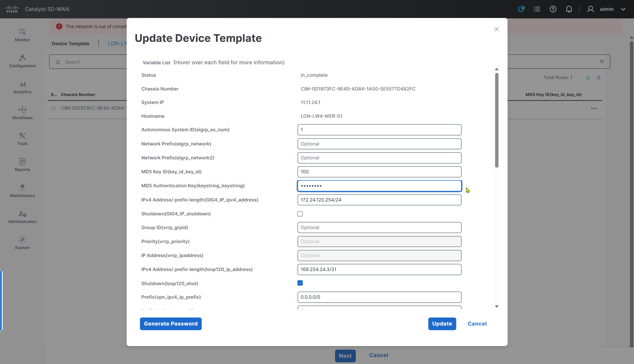Select the chassis number value C8K-0D1973FC
Screen dimensions: 634x364
click(x=358, y=89)
